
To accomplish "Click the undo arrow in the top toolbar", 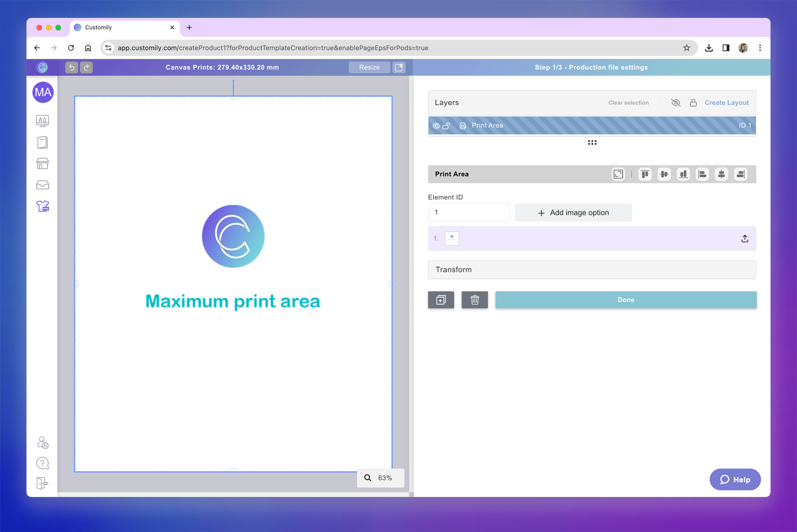I will [71, 67].
